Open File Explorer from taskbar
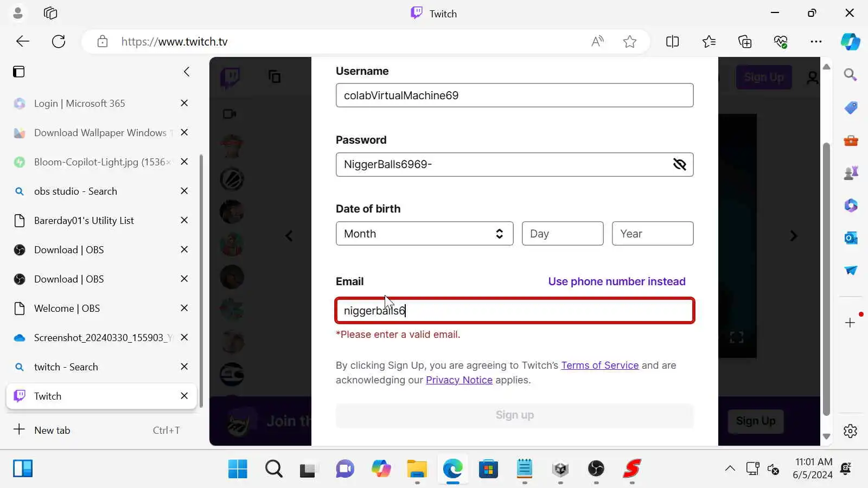 417,469
